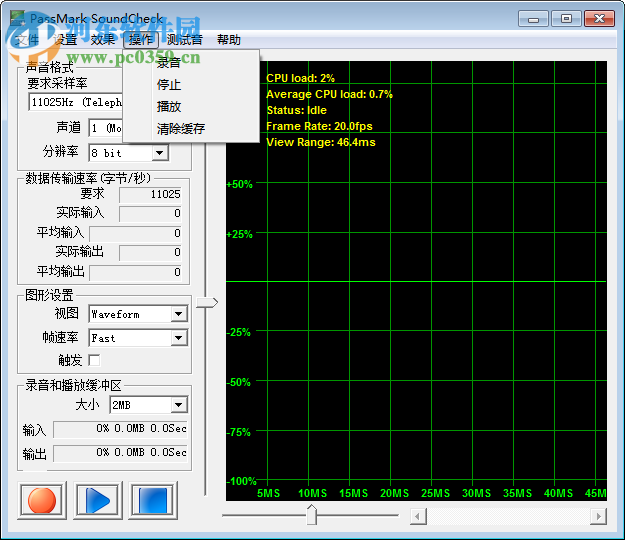Click the vertical slider handle beside graph
The image size is (625, 540).
point(206,302)
